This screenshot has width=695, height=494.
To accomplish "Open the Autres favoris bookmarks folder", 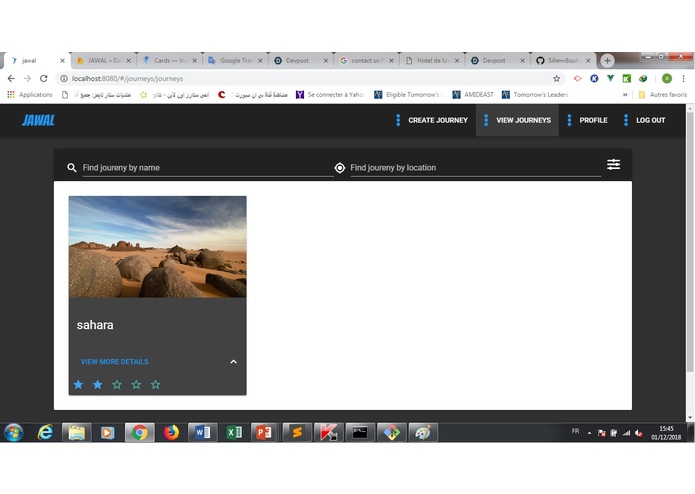I will 663,94.
